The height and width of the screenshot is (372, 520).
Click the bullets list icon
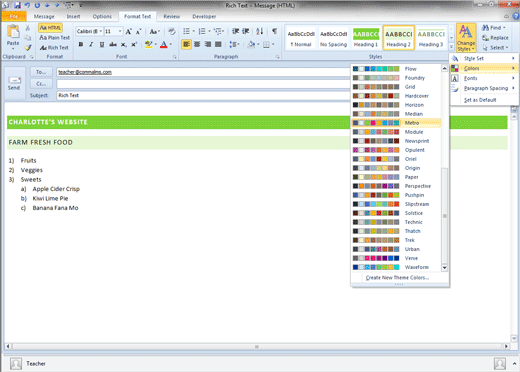pos(186,31)
